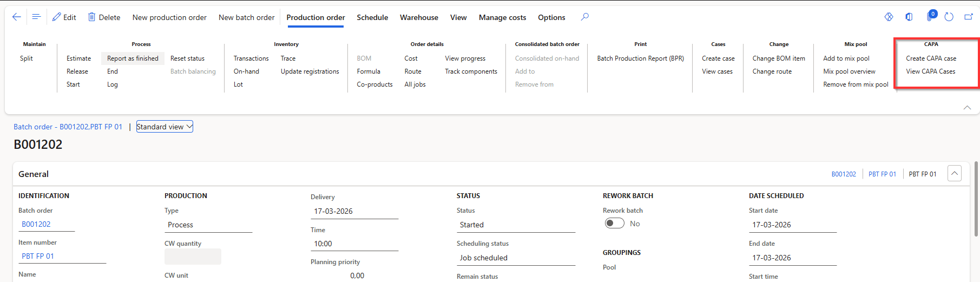Click View CAPA Cases
The height and width of the screenshot is (282, 980).
coord(930,71)
